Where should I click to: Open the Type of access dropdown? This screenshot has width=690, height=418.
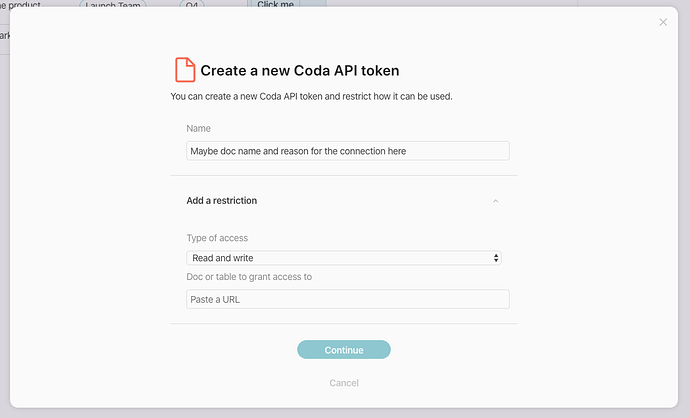click(x=343, y=258)
